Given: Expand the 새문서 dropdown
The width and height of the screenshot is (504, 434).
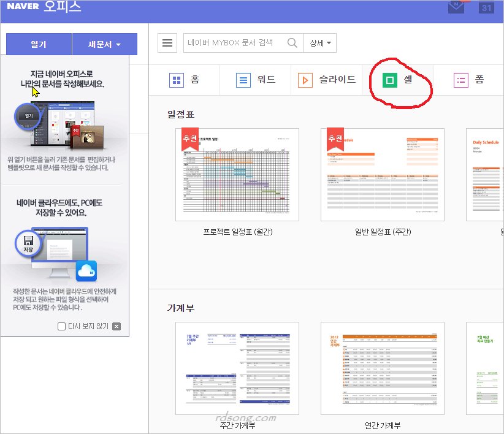Looking at the screenshot, I should click(x=104, y=44).
